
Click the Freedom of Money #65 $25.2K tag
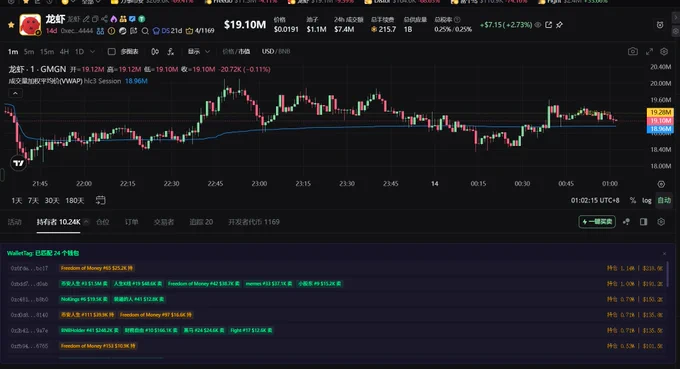(96, 268)
